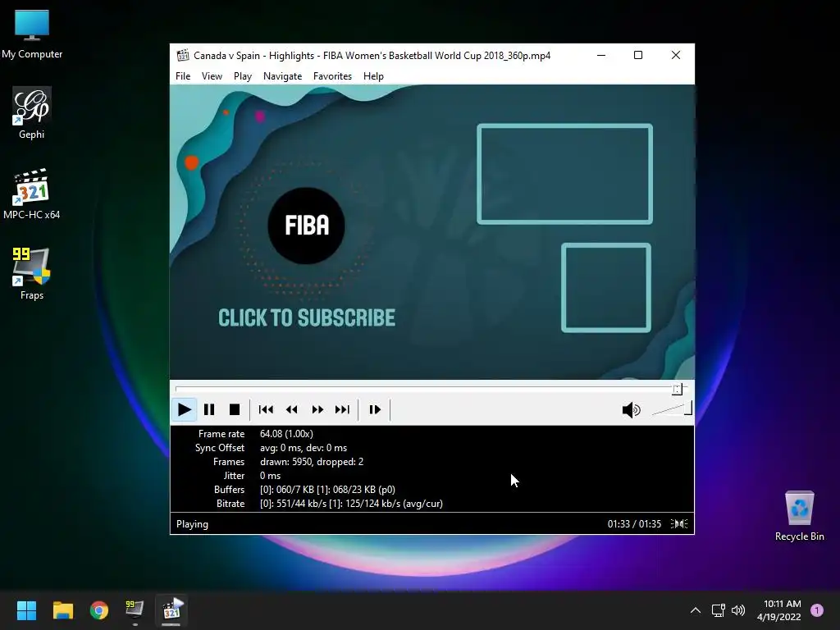The height and width of the screenshot is (630, 840).
Task: Click the MPC-HC title bar icon
Action: click(183, 55)
